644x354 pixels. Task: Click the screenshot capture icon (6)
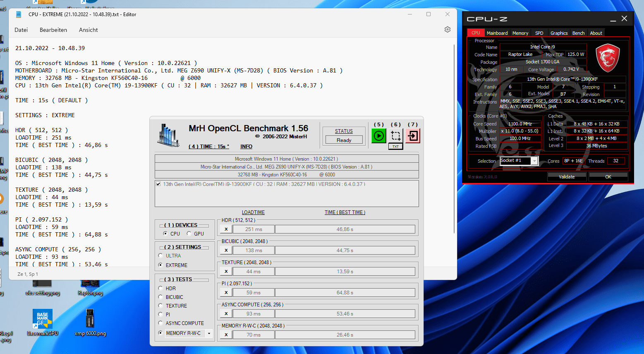pyautogui.click(x=396, y=136)
